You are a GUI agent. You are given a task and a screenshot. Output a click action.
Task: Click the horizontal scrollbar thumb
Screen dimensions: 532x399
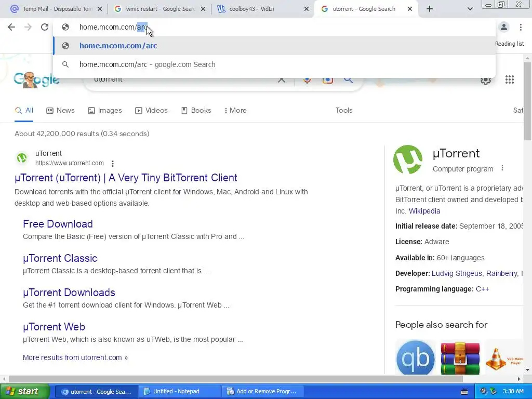click(236, 379)
